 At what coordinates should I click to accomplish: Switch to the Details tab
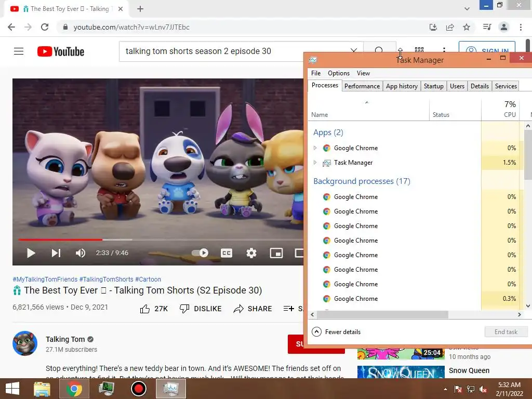[x=480, y=86]
